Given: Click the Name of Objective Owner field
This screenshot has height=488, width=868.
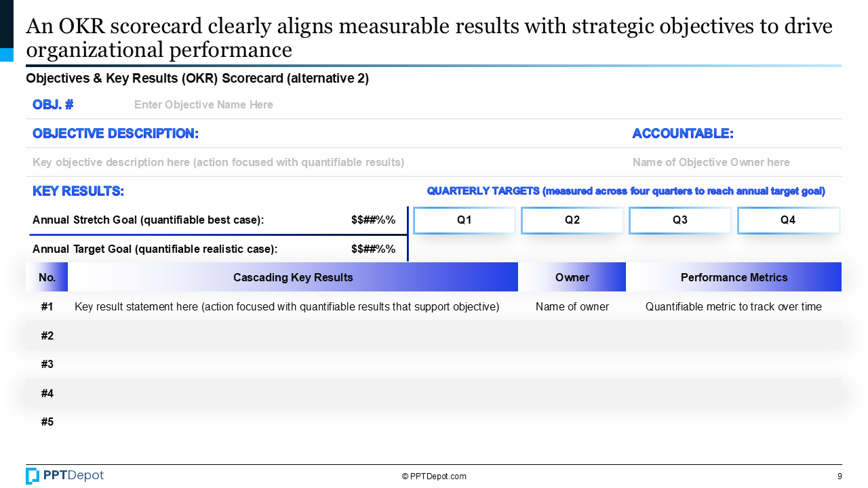Looking at the screenshot, I should 711,163.
